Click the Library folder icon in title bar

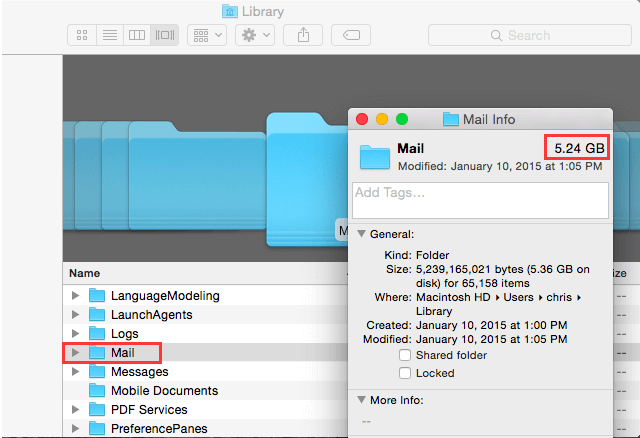click(x=230, y=11)
